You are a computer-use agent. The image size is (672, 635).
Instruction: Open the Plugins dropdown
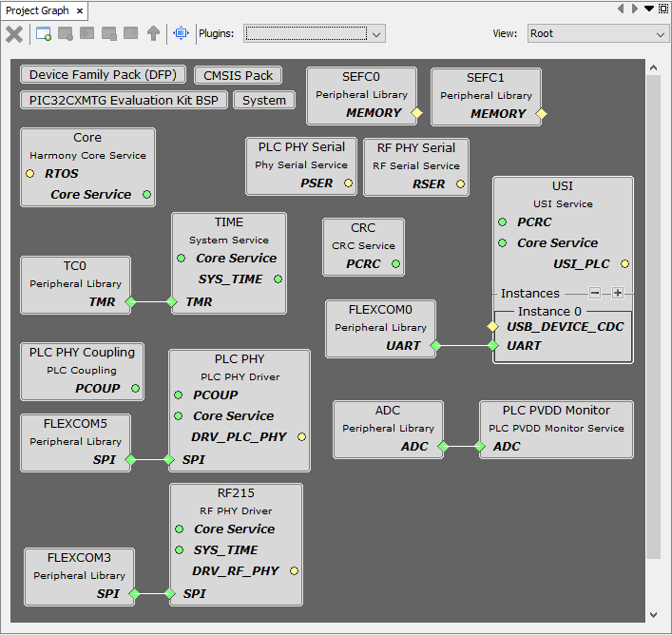pyautogui.click(x=314, y=34)
